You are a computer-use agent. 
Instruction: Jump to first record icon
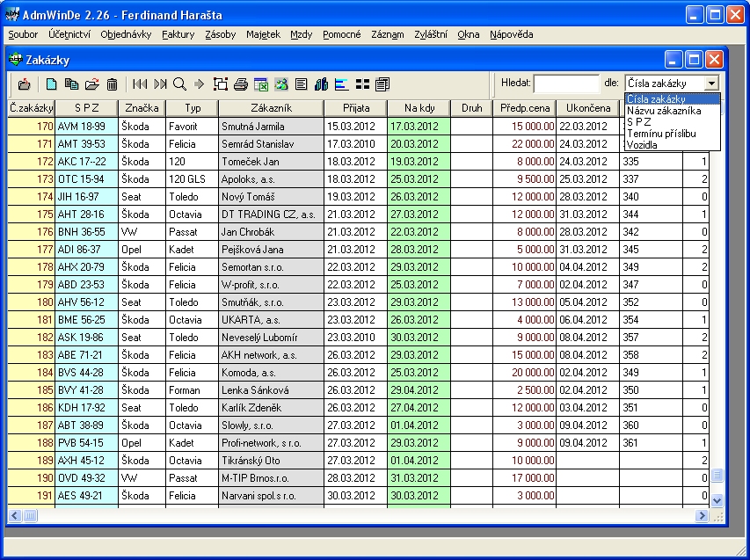pyautogui.click(x=140, y=84)
